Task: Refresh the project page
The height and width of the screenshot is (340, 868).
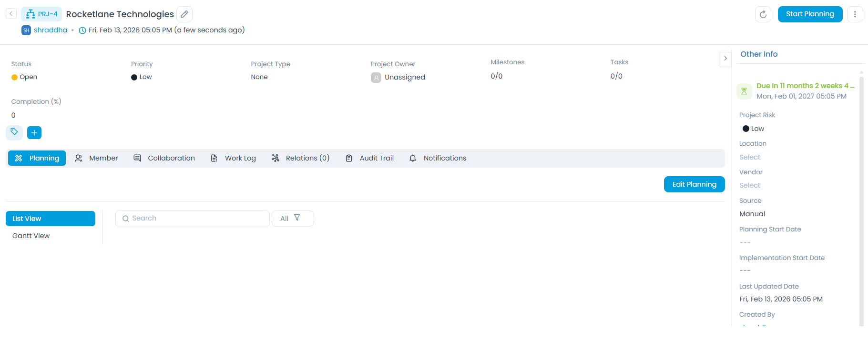Action: tap(763, 14)
